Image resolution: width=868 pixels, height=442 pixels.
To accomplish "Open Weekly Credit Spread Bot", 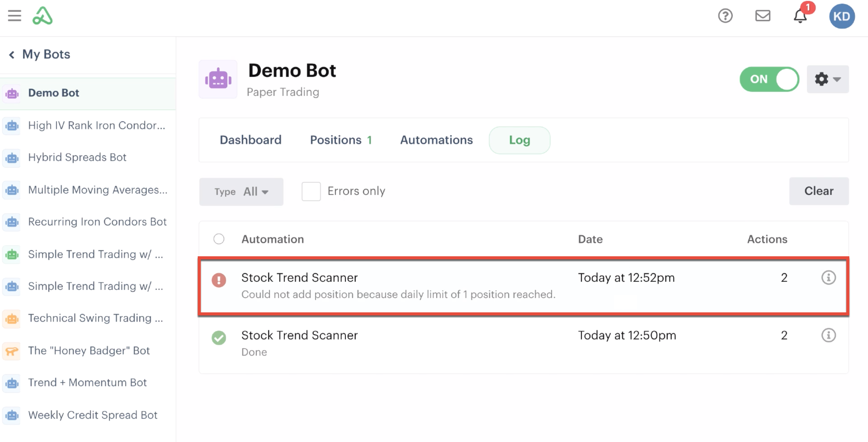I will click(93, 415).
